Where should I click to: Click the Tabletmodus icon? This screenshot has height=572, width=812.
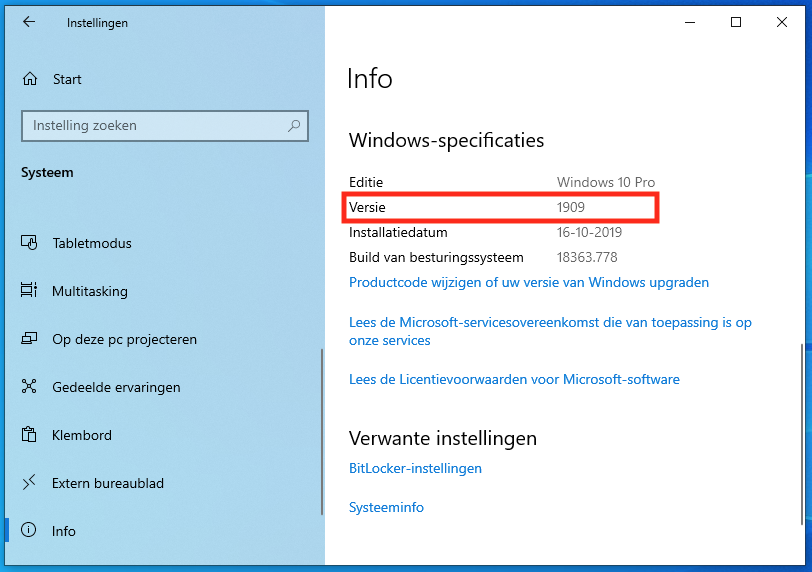point(30,243)
